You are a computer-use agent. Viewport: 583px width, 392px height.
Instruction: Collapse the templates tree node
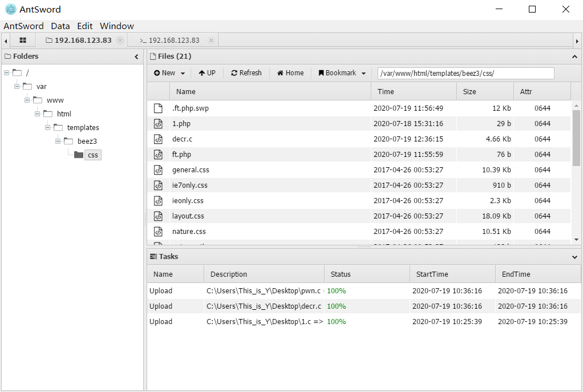[x=47, y=128]
